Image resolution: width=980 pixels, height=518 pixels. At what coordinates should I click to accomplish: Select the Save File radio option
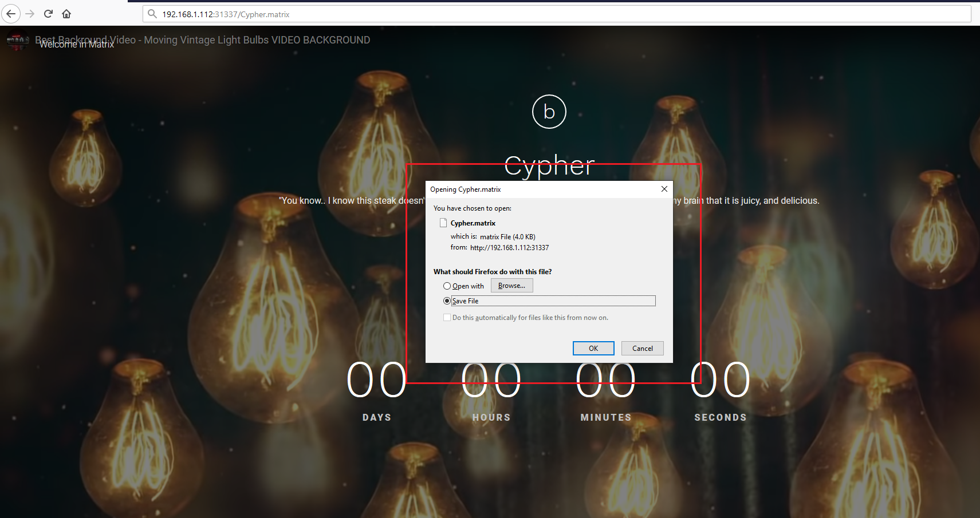(447, 301)
